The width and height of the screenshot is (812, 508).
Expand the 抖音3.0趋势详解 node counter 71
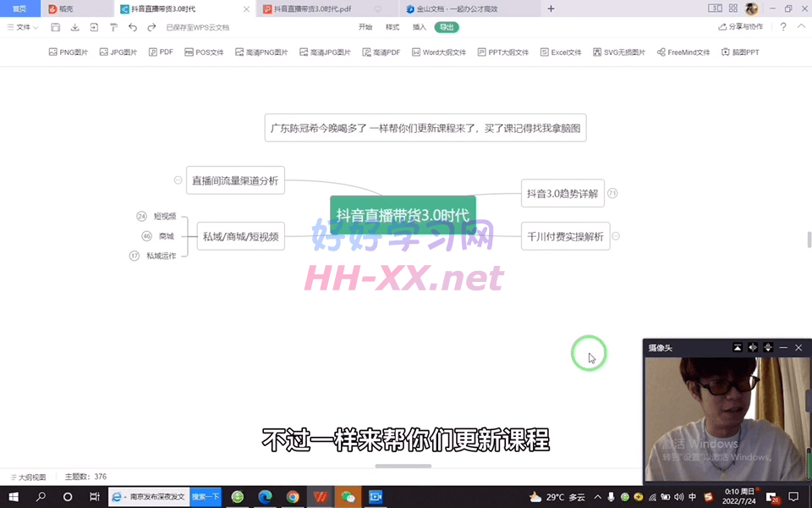612,193
